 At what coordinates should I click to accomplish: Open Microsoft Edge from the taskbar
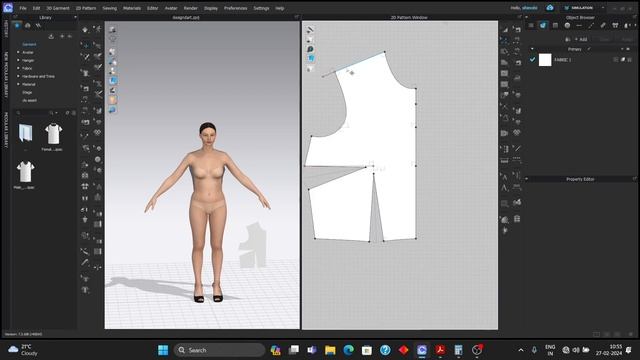click(x=348, y=350)
